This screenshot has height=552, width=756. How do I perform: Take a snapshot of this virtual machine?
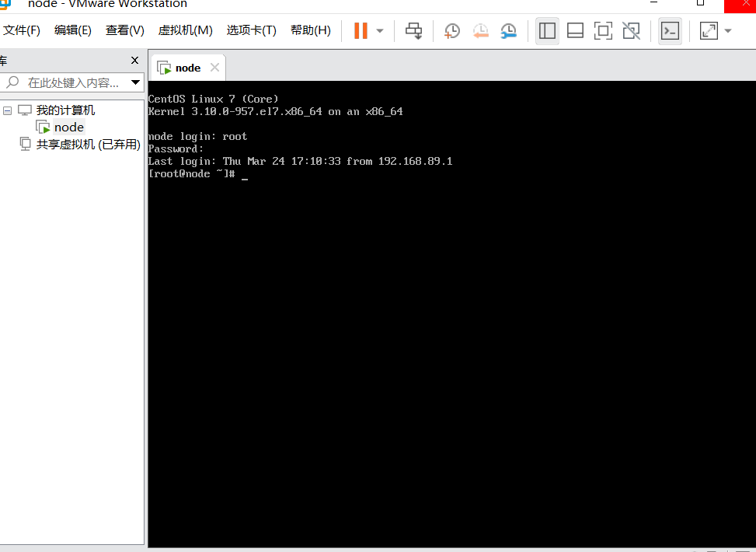(451, 31)
